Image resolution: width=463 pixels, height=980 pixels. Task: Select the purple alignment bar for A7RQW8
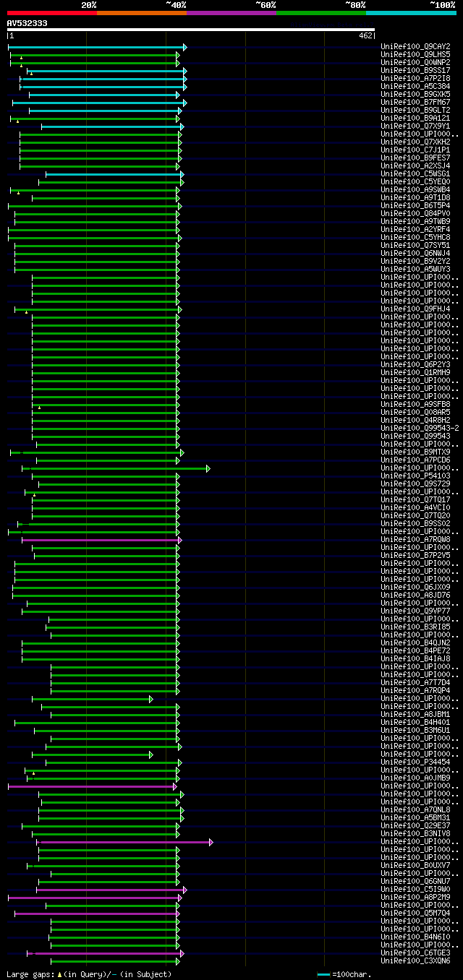[101, 540]
